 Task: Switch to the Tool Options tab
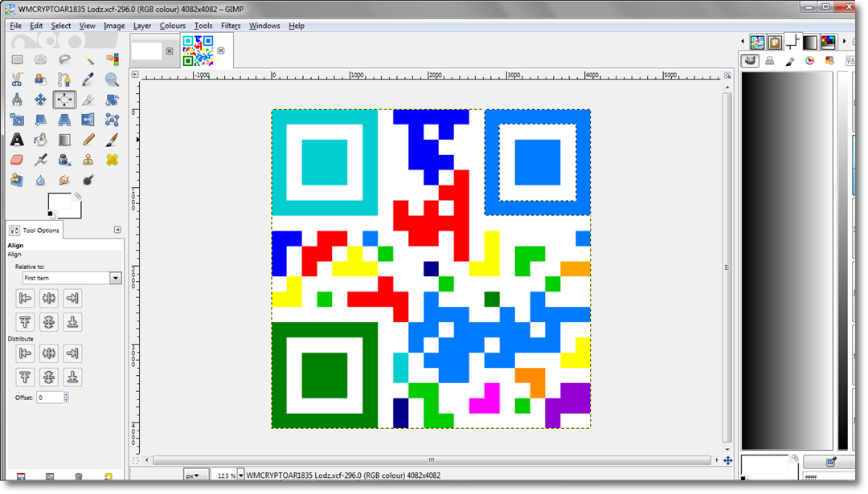click(35, 230)
